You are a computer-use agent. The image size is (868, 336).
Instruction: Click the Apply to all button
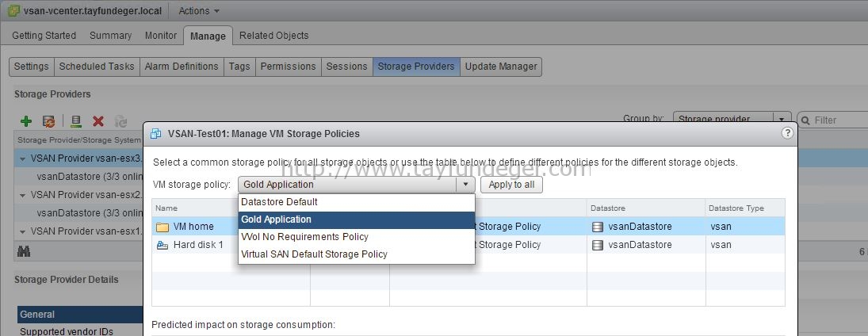pyautogui.click(x=511, y=185)
